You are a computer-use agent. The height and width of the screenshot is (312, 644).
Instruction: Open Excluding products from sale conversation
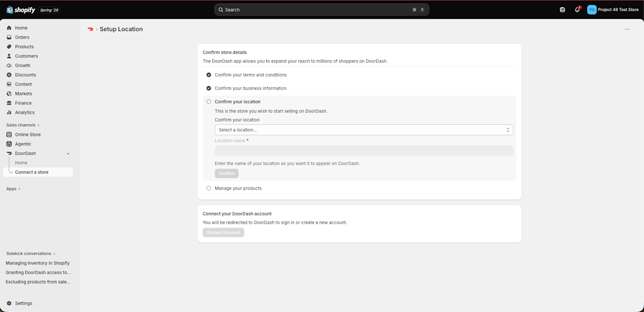pyautogui.click(x=38, y=281)
